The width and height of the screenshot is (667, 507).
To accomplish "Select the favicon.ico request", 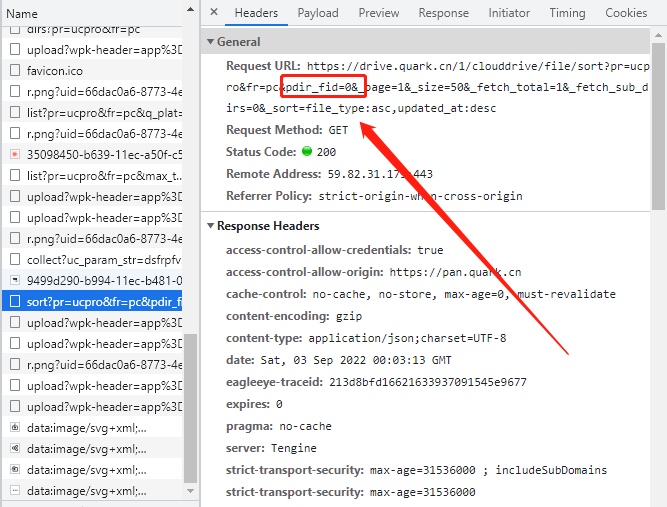I will (x=55, y=71).
